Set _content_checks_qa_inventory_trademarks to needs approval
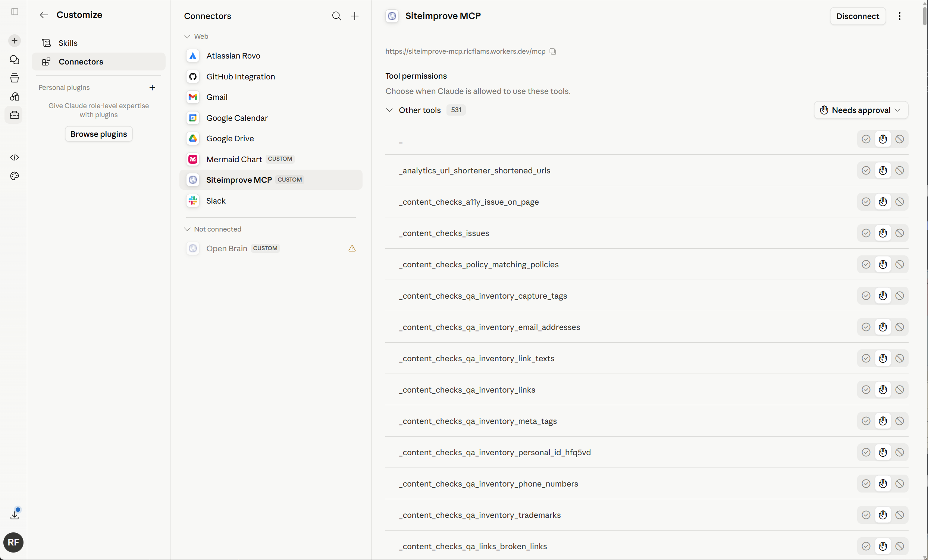 (x=883, y=515)
